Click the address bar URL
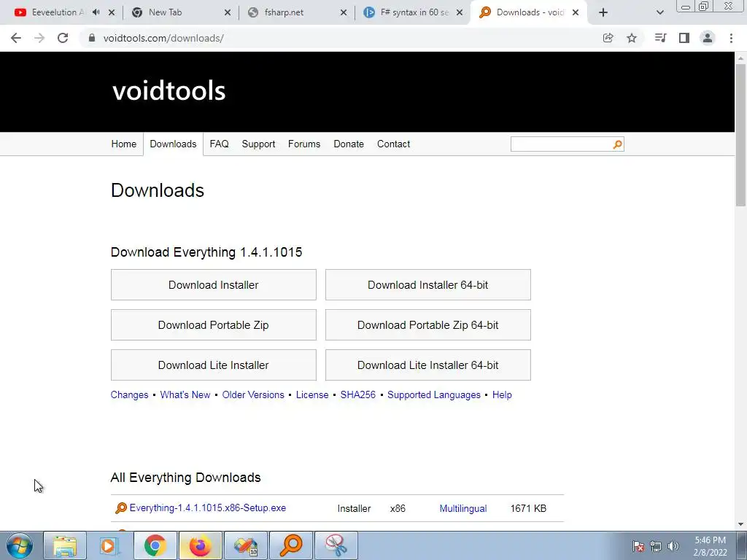The width and height of the screenshot is (747, 560). coord(163,38)
